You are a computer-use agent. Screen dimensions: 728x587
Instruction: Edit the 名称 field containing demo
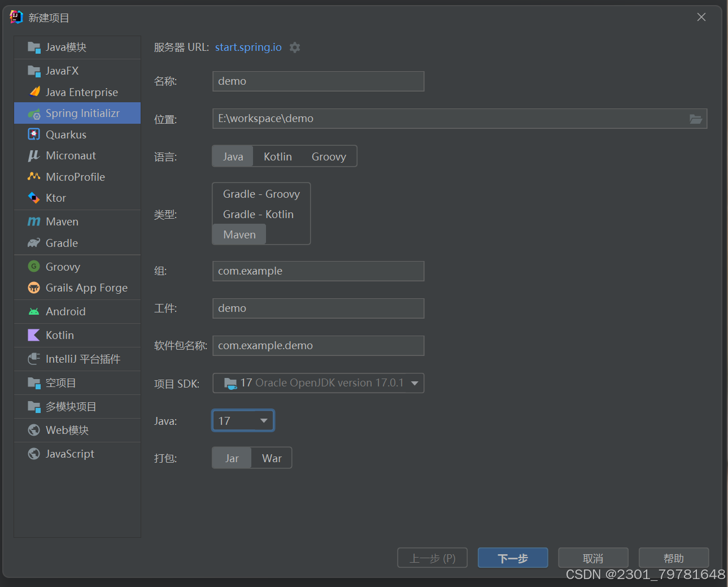[319, 81]
